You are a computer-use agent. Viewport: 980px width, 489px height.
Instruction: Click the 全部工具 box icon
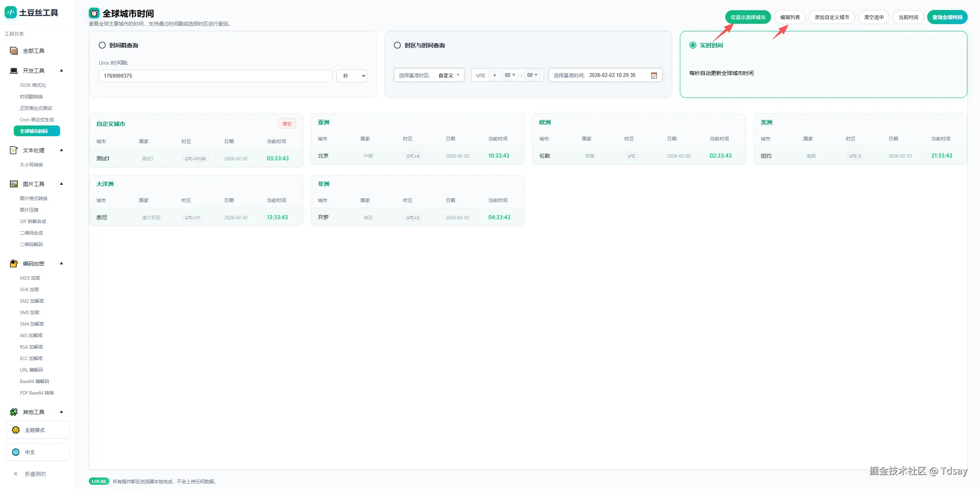tap(14, 51)
